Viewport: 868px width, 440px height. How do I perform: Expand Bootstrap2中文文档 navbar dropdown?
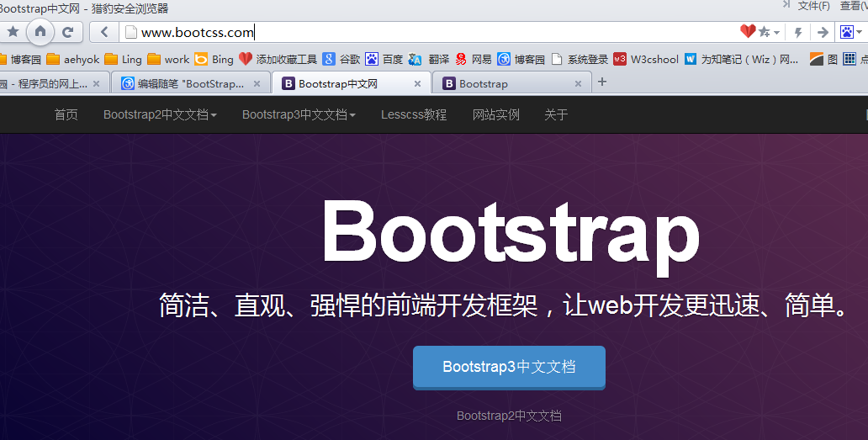(x=160, y=114)
